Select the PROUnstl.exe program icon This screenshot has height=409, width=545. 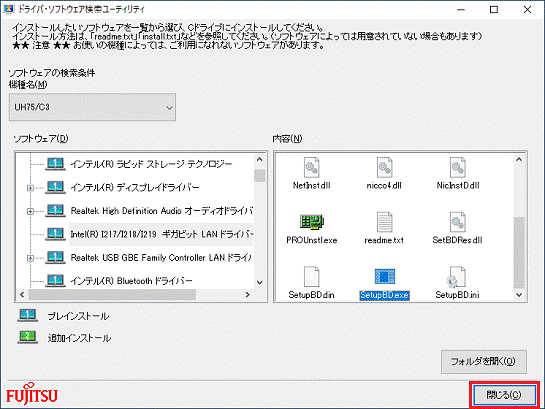tap(312, 222)
